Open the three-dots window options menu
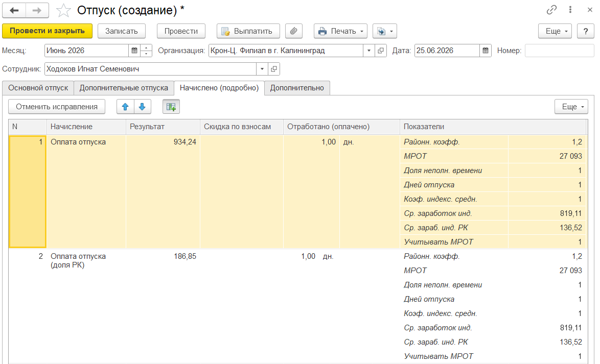 (x=570, y=10)
